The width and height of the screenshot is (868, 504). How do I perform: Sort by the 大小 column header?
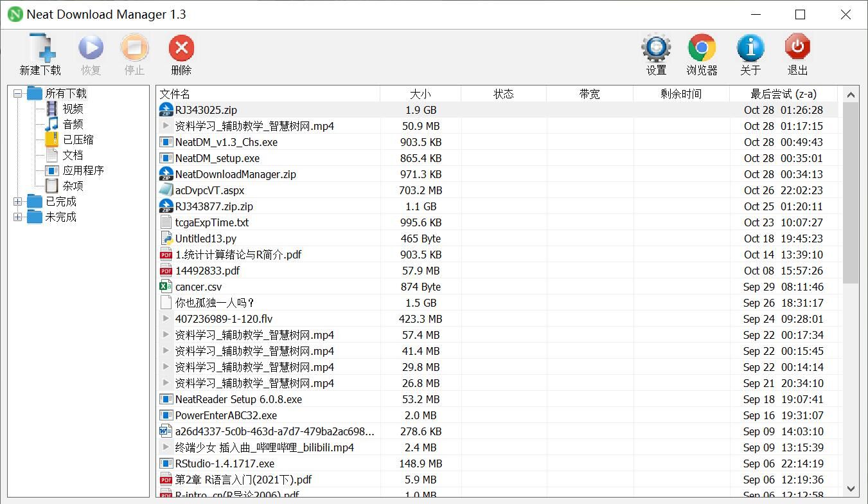tap(420, 94)
